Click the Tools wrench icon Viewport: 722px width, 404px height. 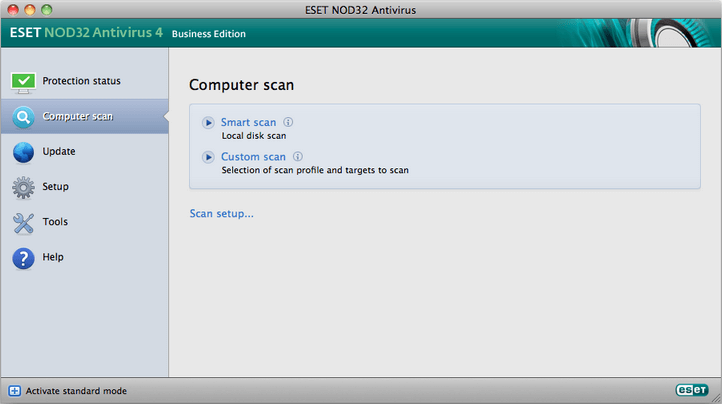[x=23, y=223]
